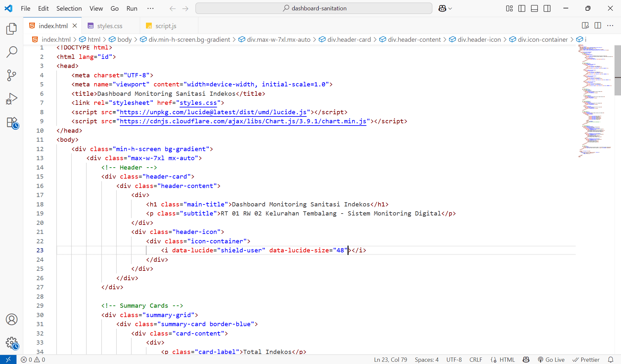Open the Go menu
621x364 pixels.
point(115,8)
